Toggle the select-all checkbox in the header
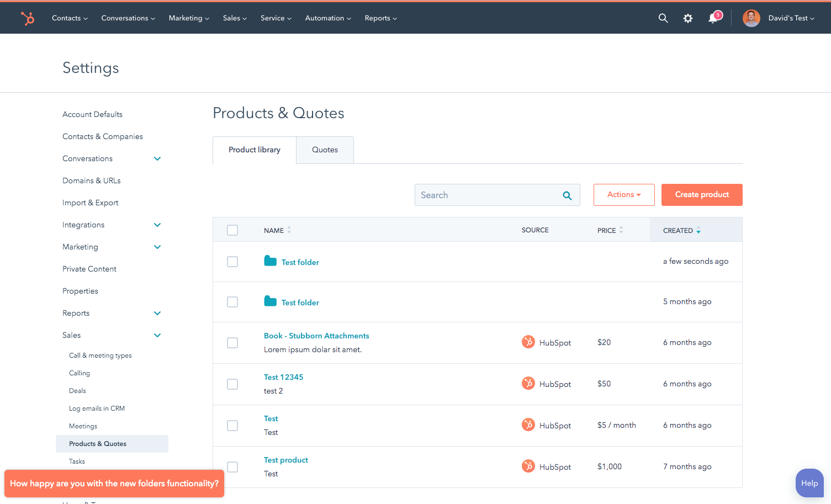Viewport: 831px width, 504px height. 232,230
